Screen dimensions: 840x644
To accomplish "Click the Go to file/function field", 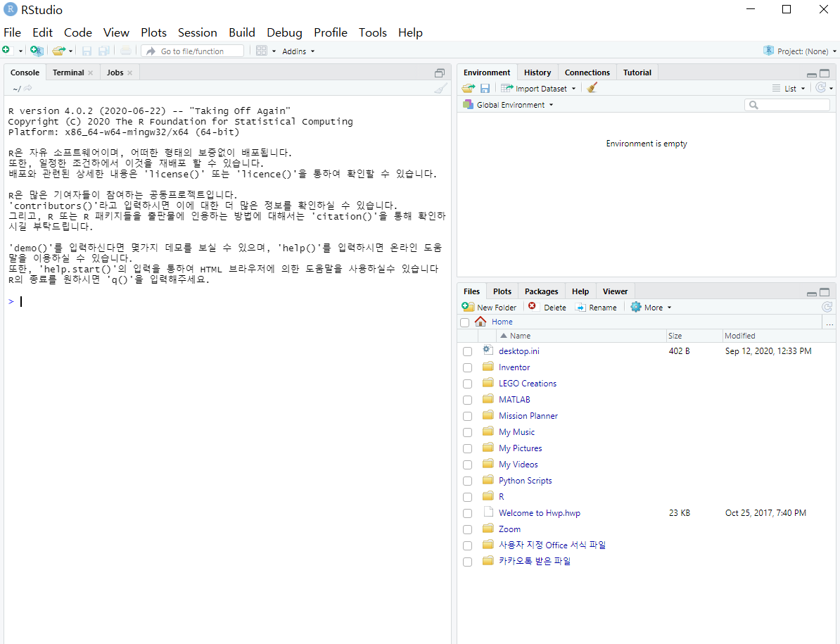I will pos(192,51).
